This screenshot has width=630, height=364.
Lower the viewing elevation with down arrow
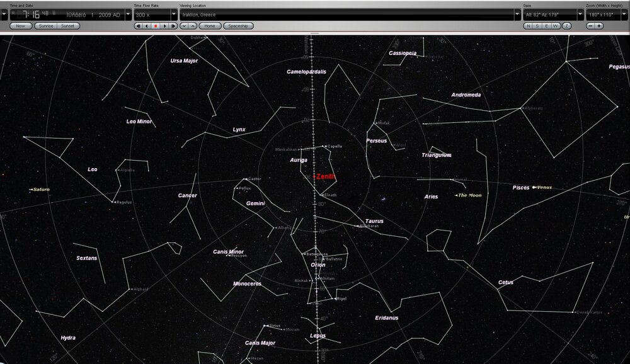click(x=184, y=26)
